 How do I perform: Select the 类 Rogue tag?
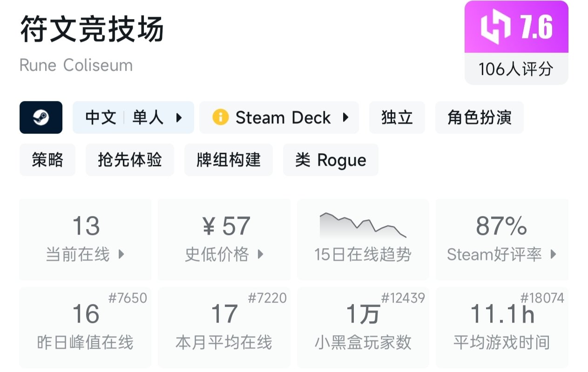(x=331, y=160)
